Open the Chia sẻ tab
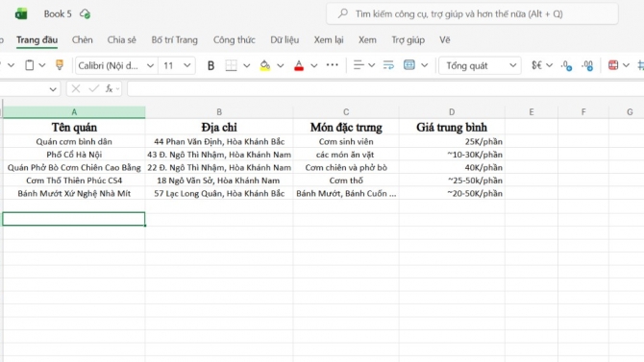644x362 pixels. pyautogui.click(x=121, y=39)
